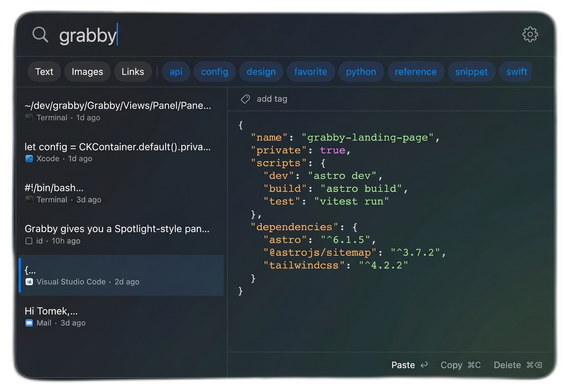Toggle the python tag filter
568x392 pixels.
click(361, 72)
